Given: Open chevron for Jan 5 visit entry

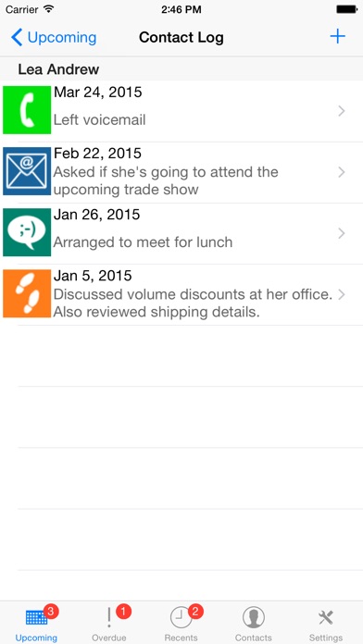Looking at the screenshot, I should (341, 294).
